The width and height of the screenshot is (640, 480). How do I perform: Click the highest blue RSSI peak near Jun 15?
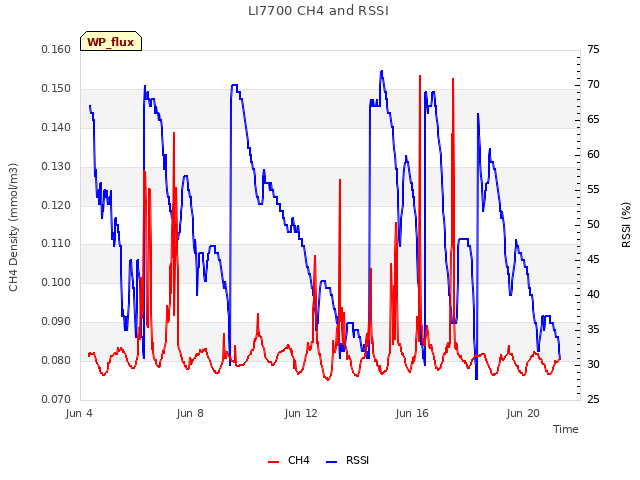(x=382, y=71)
